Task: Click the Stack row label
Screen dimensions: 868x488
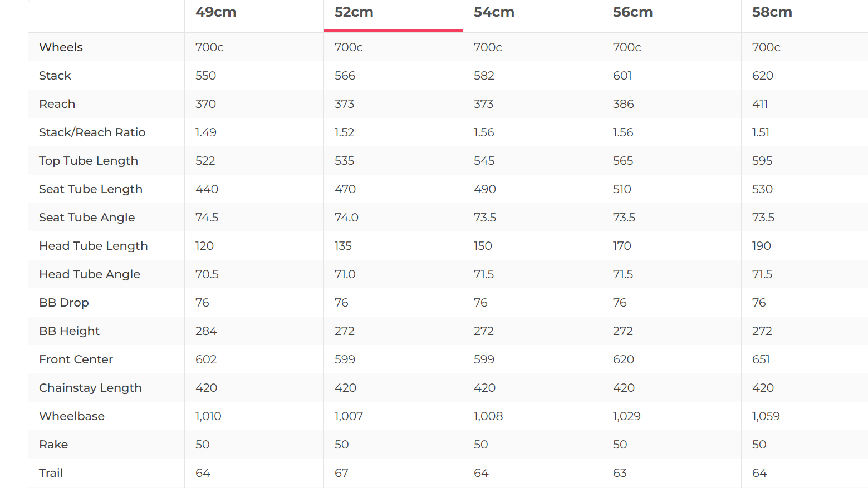Action: 55,76
